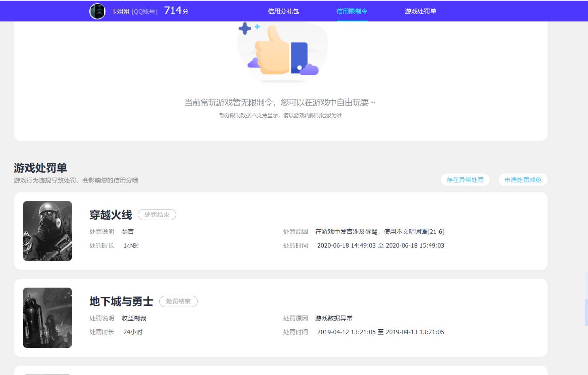This screenshot has height=375, width=588.
Task: Click the 穿越火线 game title
Action: click(111, 215)
